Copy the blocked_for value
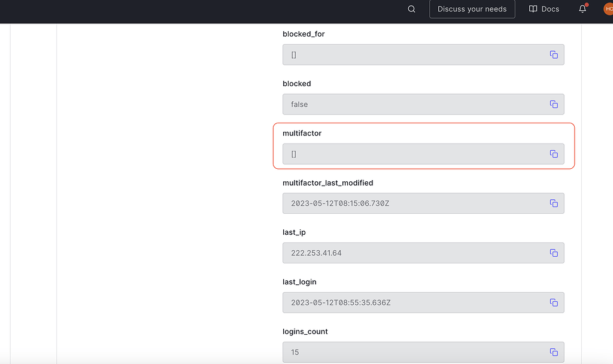The height and width of the screenshot is (364, 613). tap(554, 54)
